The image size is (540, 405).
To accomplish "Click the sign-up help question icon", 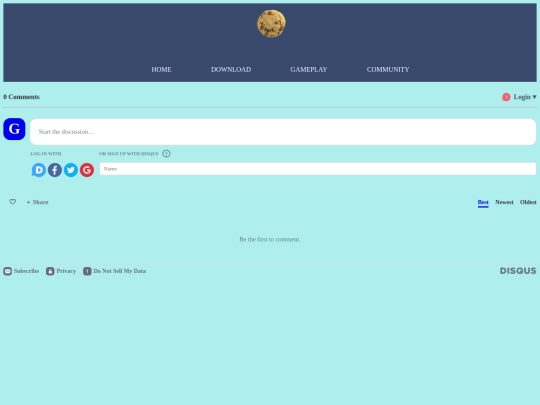I will tap(166, 154).
